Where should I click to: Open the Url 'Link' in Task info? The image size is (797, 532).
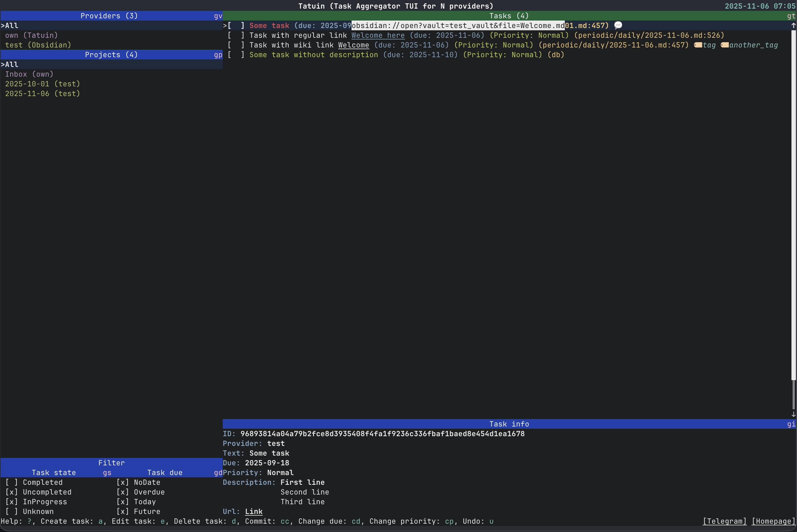click(x=254, y=511)
